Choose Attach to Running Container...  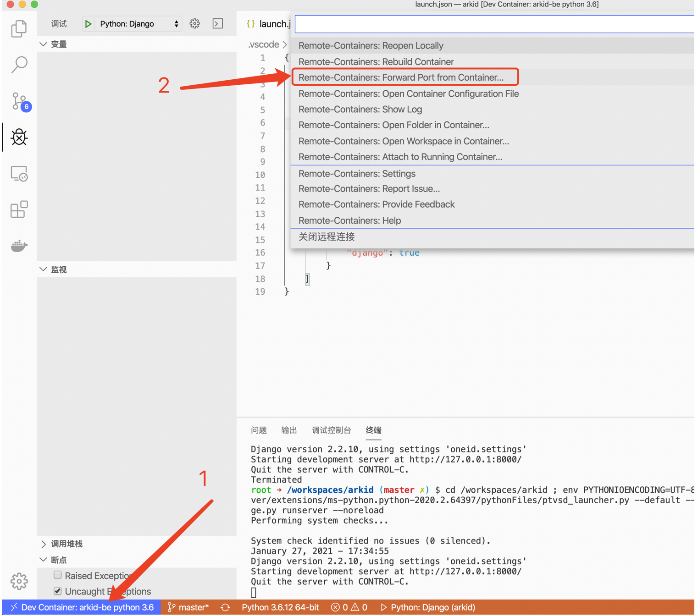click(x=492, y=157)
